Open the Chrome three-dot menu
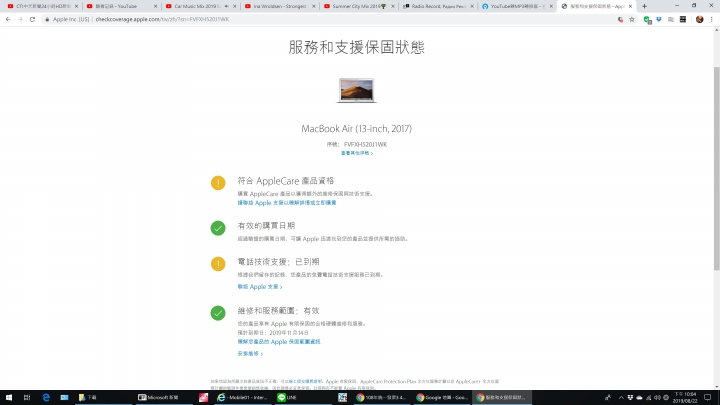The width and height of the screenshot is (720, 405). pyautogui.click(x=712, y=19)
